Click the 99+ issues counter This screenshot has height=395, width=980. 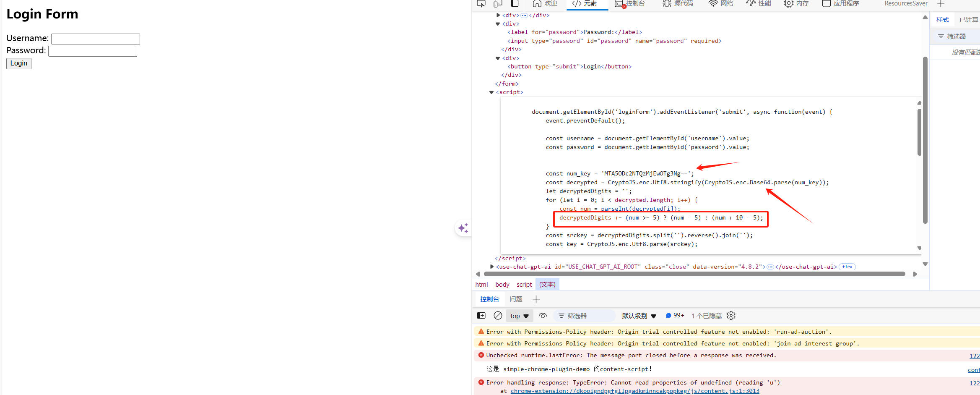pos(675,316)
